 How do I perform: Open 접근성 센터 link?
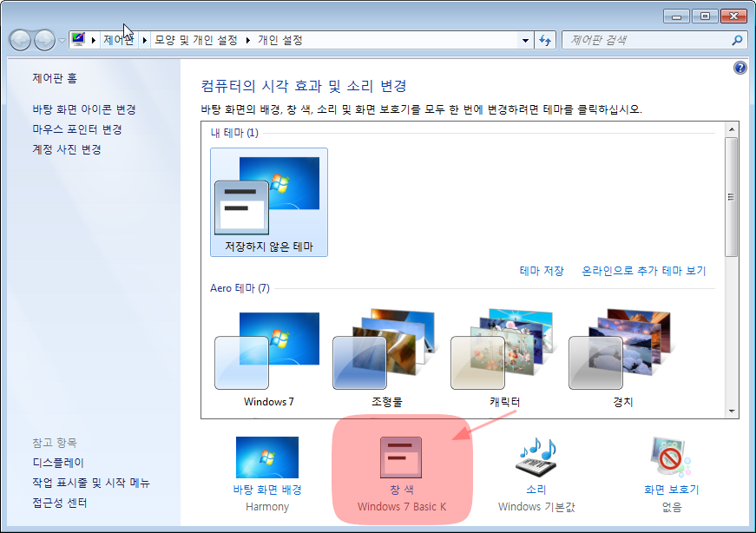coord(60,503)
